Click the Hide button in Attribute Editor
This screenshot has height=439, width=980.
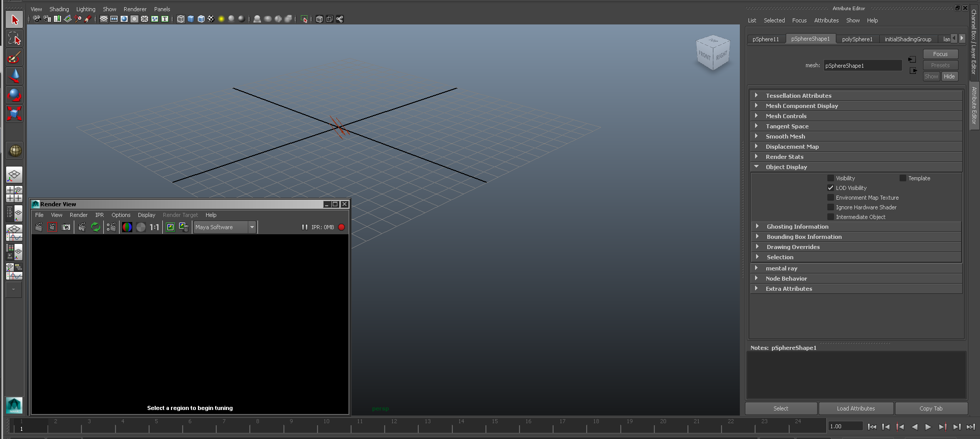949,76
